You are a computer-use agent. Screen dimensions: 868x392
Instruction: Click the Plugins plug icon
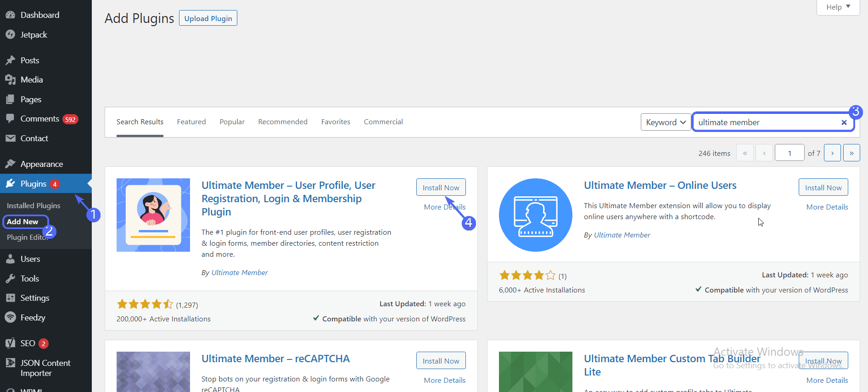[x=10, y=184]
